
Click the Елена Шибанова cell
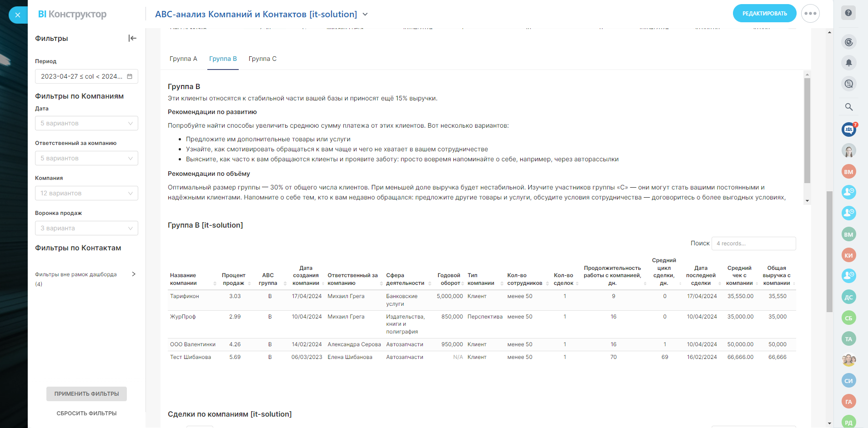pyautogui.click(x=350, y=357)
